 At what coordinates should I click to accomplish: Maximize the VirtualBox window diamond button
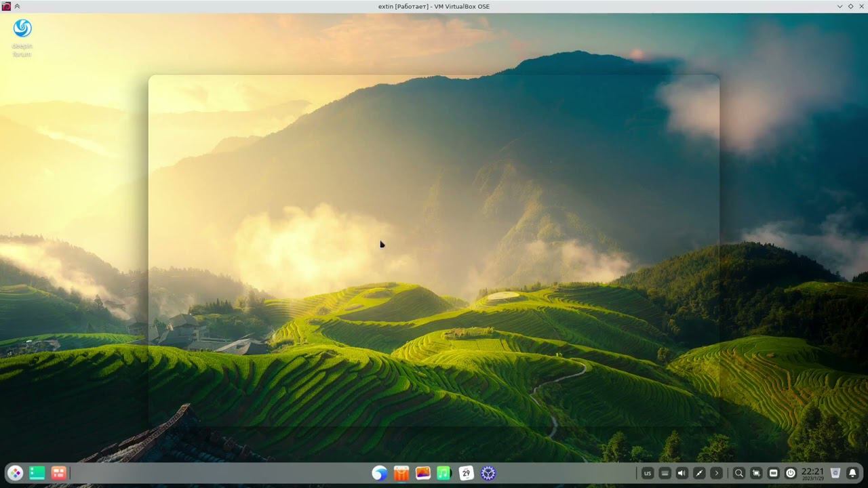pyautogui.click(x=850, y=6)
